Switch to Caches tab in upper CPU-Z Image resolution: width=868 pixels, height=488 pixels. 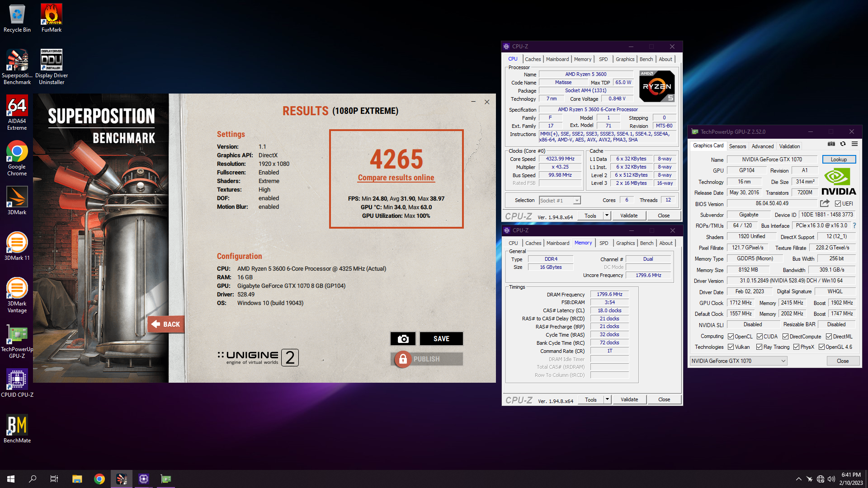click(x=533, y=59)
